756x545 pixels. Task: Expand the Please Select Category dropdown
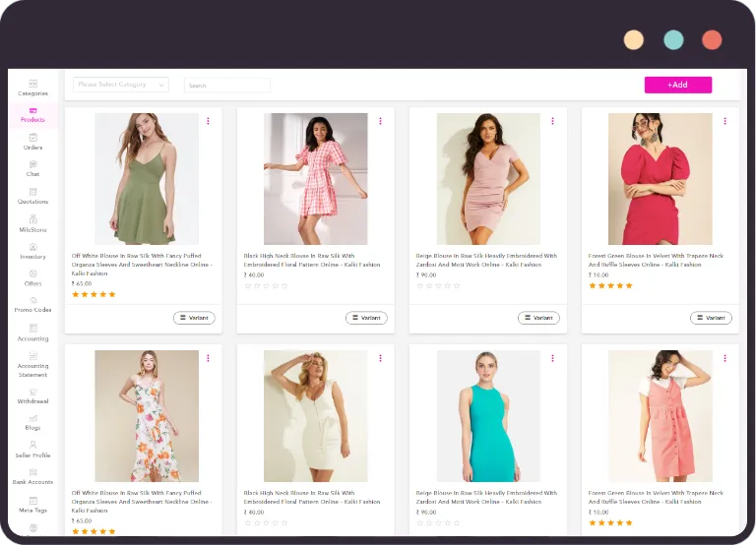[121, 85]
